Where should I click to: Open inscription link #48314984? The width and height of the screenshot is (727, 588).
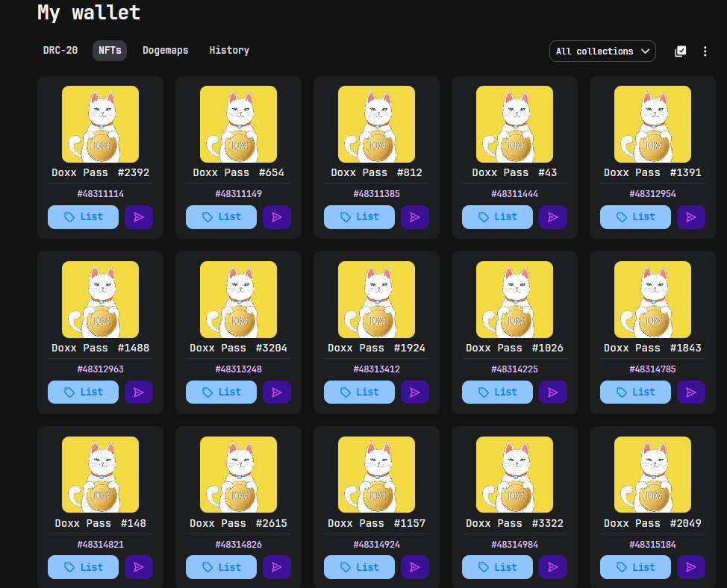[x=515, y=545]
